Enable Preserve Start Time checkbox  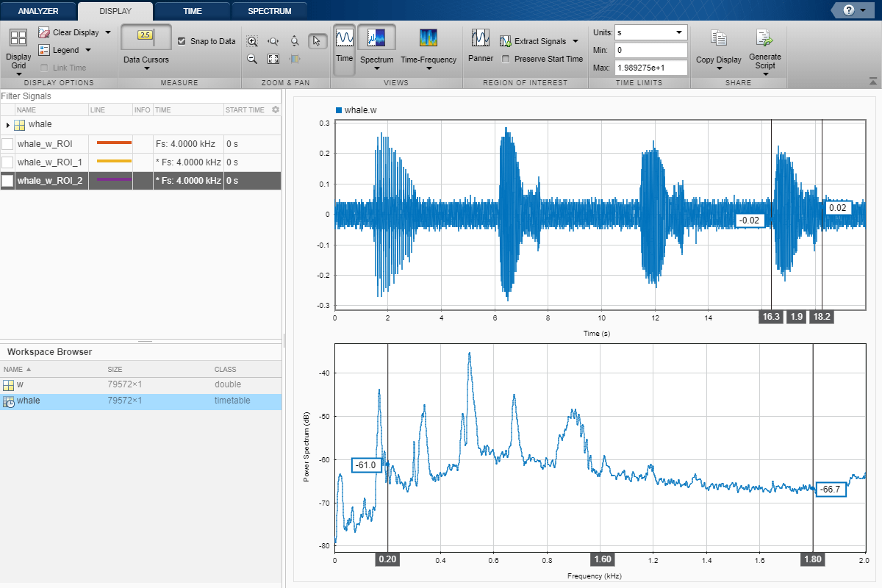pyautogui.click(x=506, y=59)
